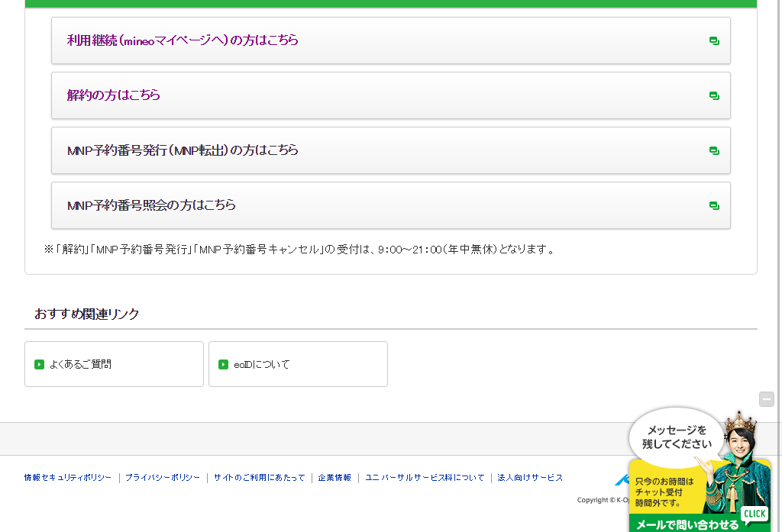Click new-window icon on MNP予約番号照会 row
Screen dimensions: 782x532
[714, 205]
